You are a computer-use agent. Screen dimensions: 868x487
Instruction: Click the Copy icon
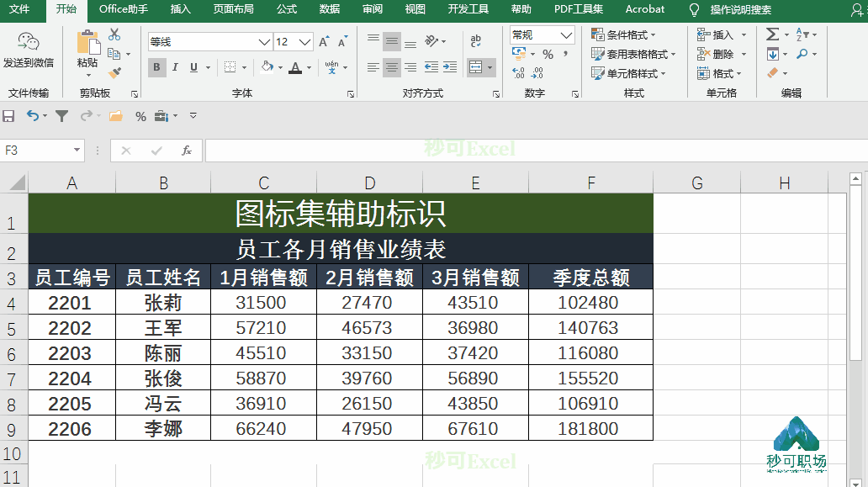click(x=114, y=54)
